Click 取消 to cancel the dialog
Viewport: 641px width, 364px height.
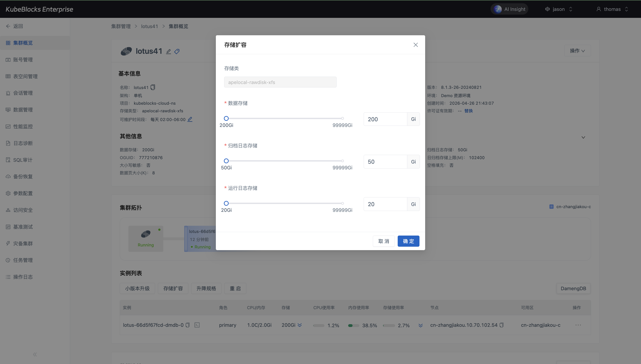(x=384, y=241)
